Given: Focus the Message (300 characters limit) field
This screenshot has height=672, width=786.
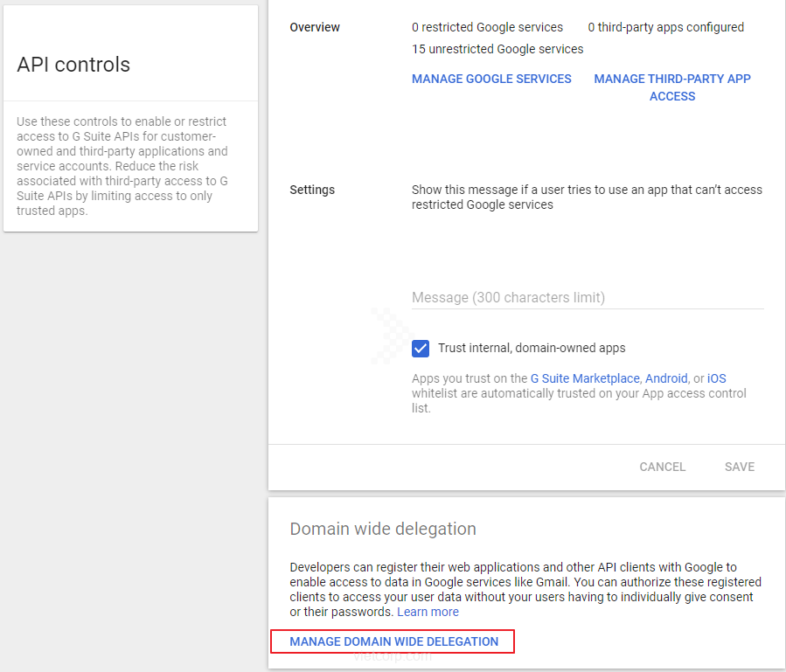Looking at the screenshot, I should [x=588, y=298].
